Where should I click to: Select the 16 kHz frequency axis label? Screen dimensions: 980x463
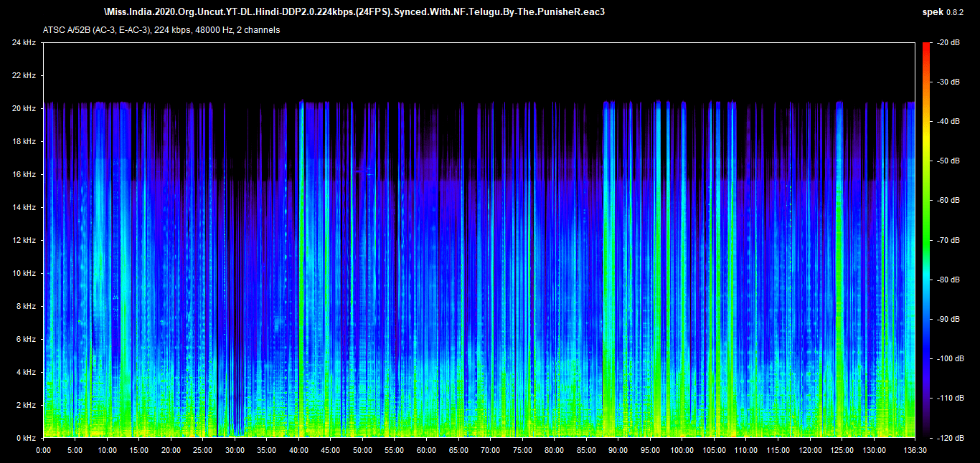point(24,175)
